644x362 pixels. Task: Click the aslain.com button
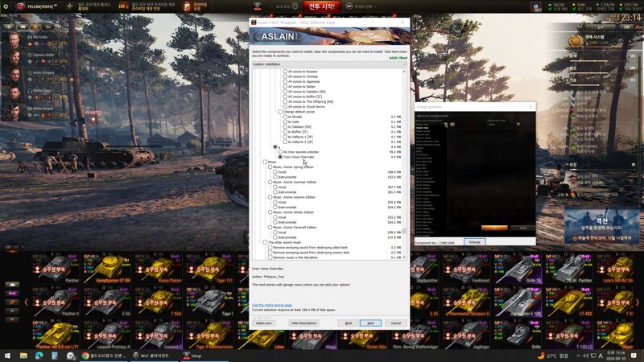point(263,323)
